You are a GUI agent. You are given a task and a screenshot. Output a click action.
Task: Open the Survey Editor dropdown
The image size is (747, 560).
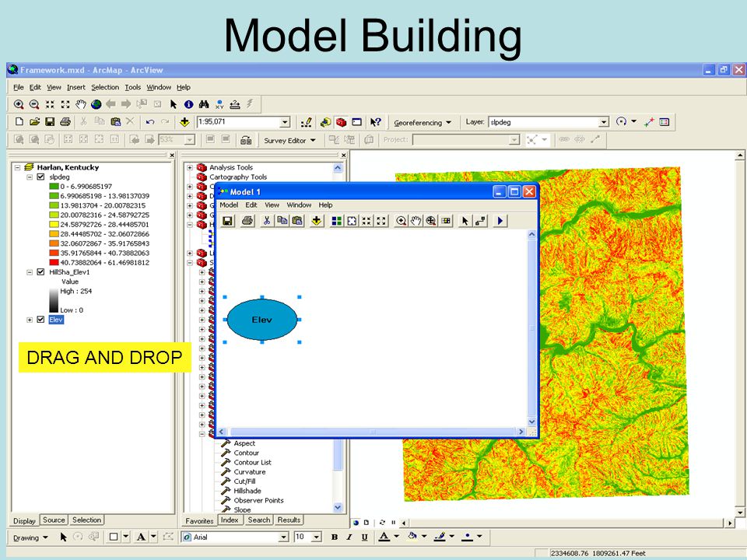289,141
